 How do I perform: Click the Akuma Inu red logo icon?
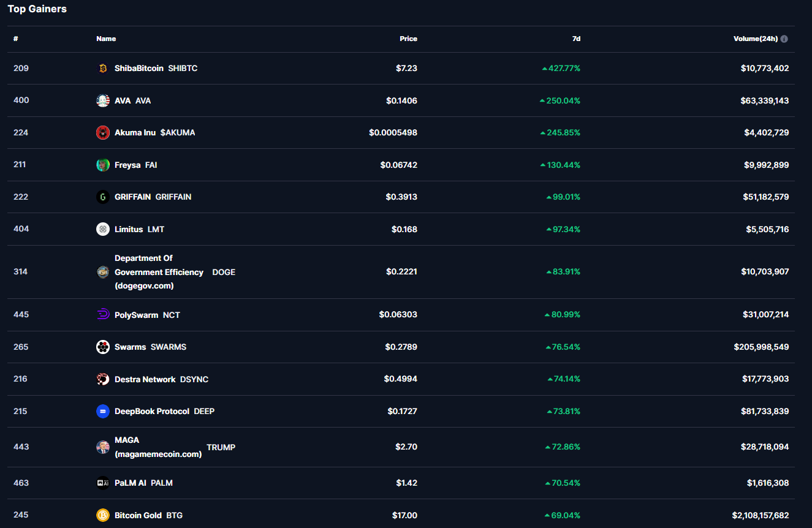[x=103, y=132]
